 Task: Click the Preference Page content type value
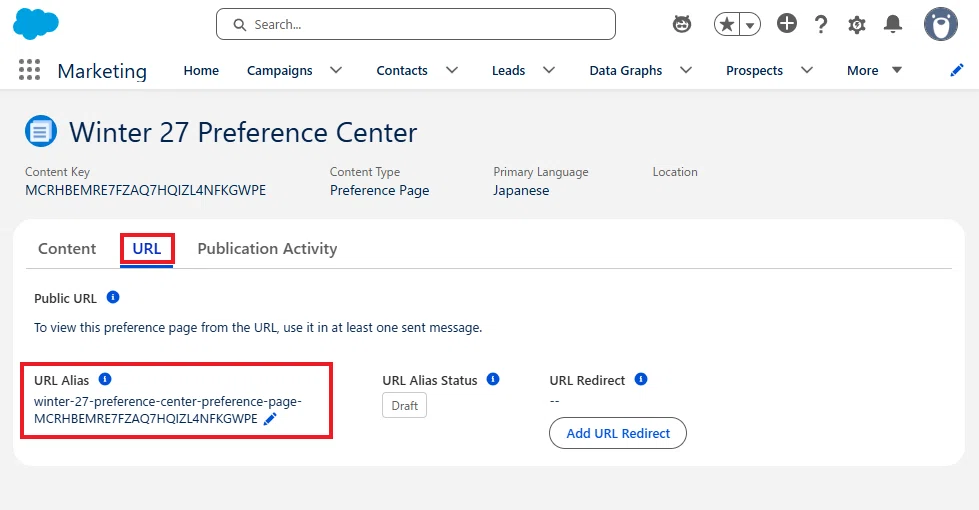click(x=380, y=190)
